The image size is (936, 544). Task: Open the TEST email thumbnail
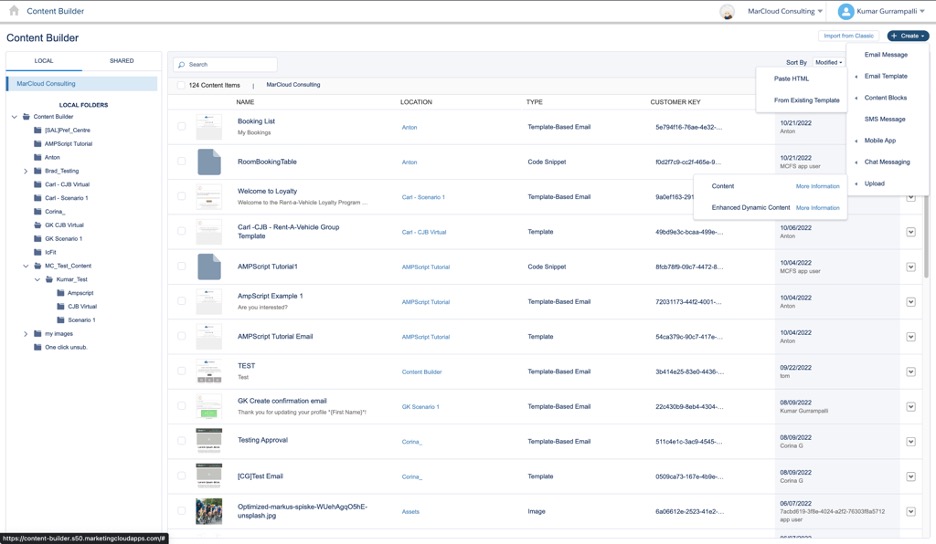coord(209,371)
